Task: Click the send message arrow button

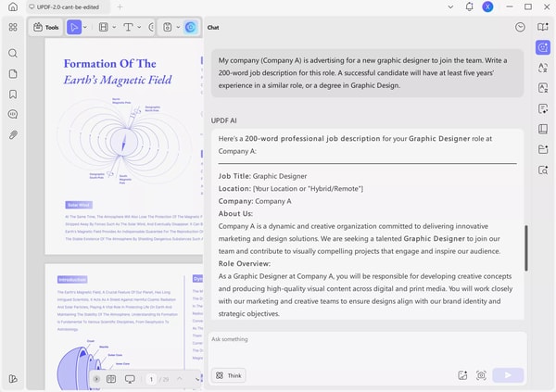Action: click(508, 375)
